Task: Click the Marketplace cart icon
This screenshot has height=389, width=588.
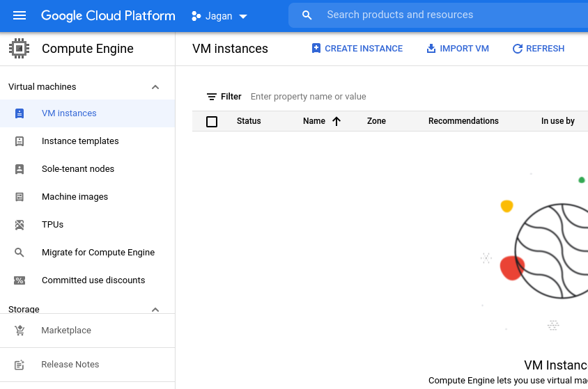Action: (20, 331)
